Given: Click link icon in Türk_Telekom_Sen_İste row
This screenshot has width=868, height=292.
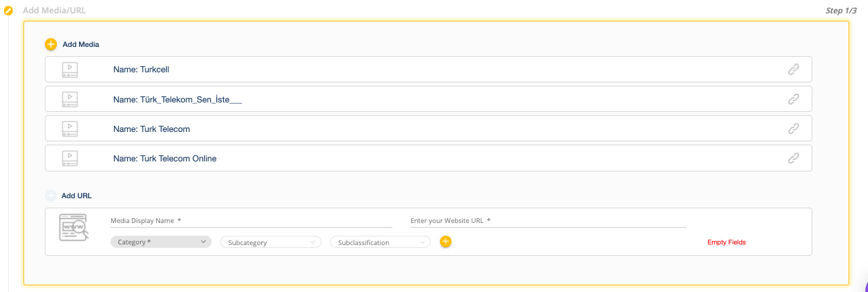Looking at the screenshot, I should pos(794,99).
